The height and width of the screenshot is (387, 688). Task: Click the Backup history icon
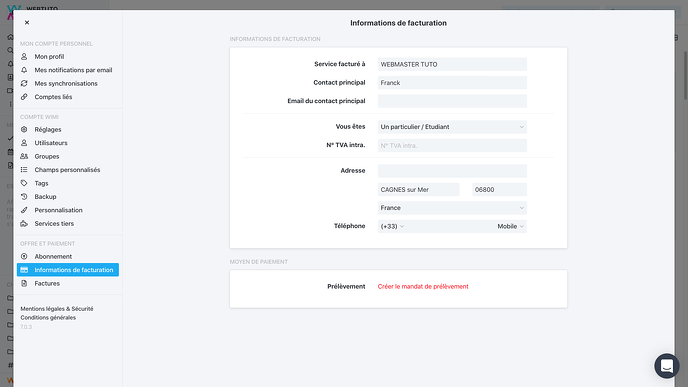(24, 197)
